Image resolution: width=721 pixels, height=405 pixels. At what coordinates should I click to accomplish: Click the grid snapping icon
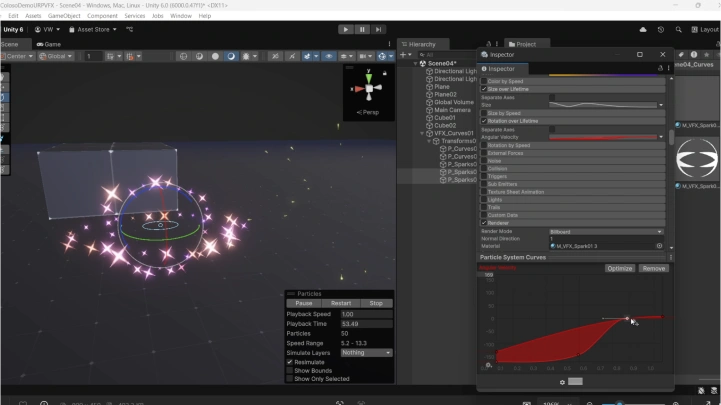(x=110, y=56)
